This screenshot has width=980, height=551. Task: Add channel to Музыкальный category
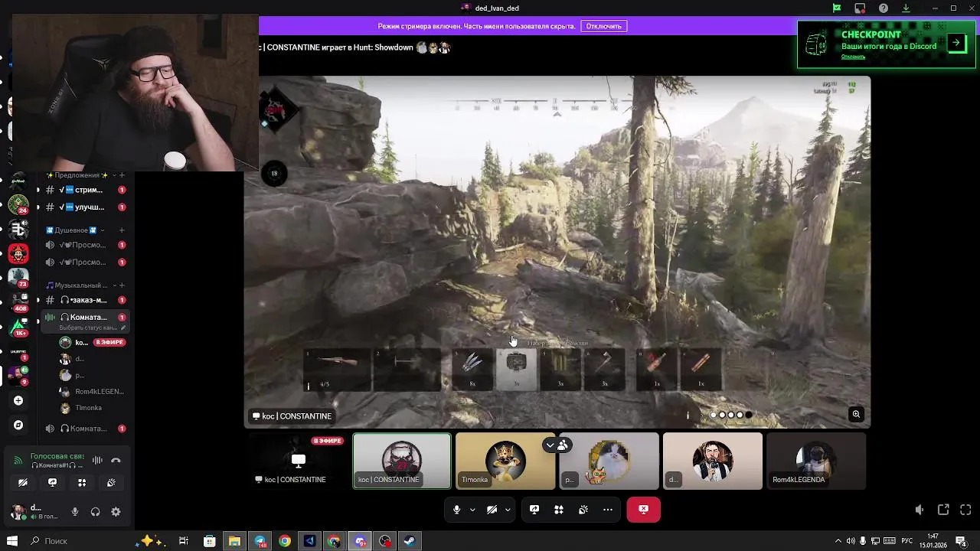pos(122,285)
